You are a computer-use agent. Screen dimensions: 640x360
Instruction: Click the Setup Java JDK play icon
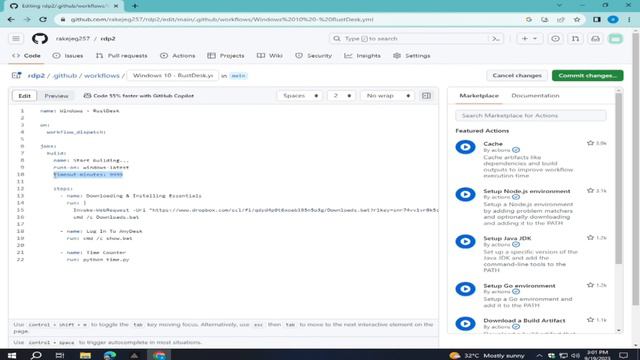point(465,241)
